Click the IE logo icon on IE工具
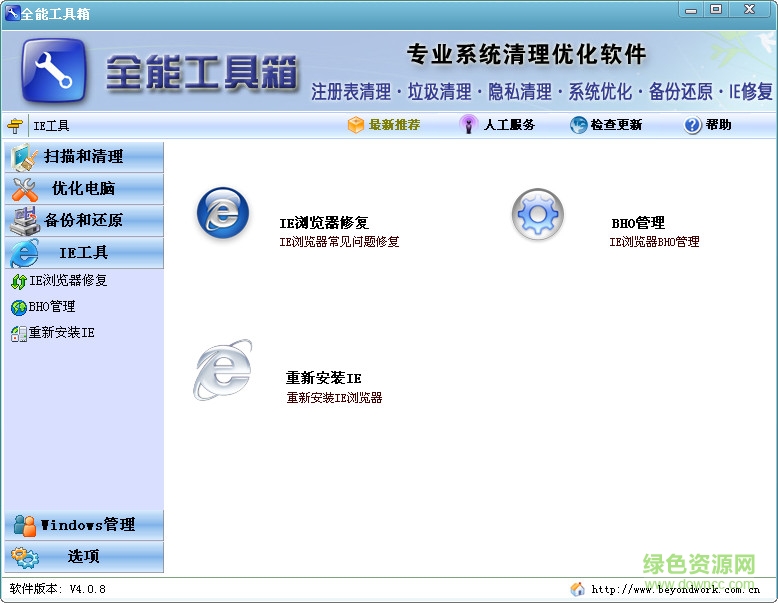The width and height of the screenshot is (778, 603). click(24, 253)
